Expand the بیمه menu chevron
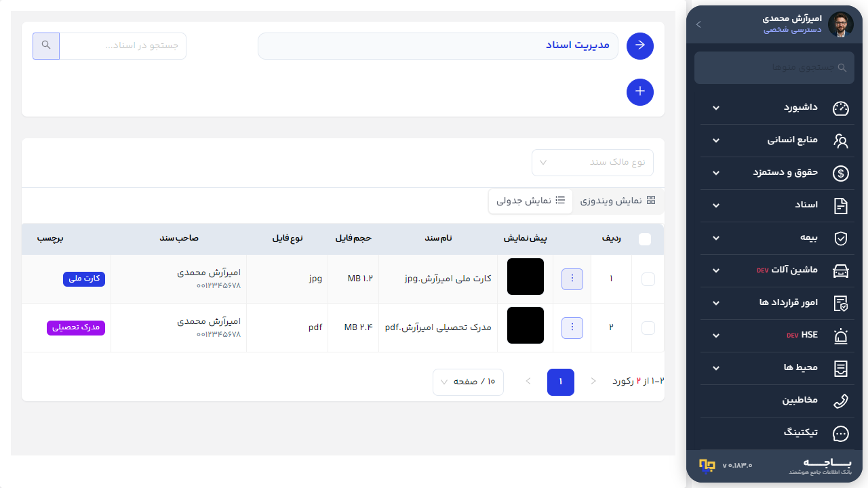868x488 pixels. pyautogui.click(x=716, y=239)
